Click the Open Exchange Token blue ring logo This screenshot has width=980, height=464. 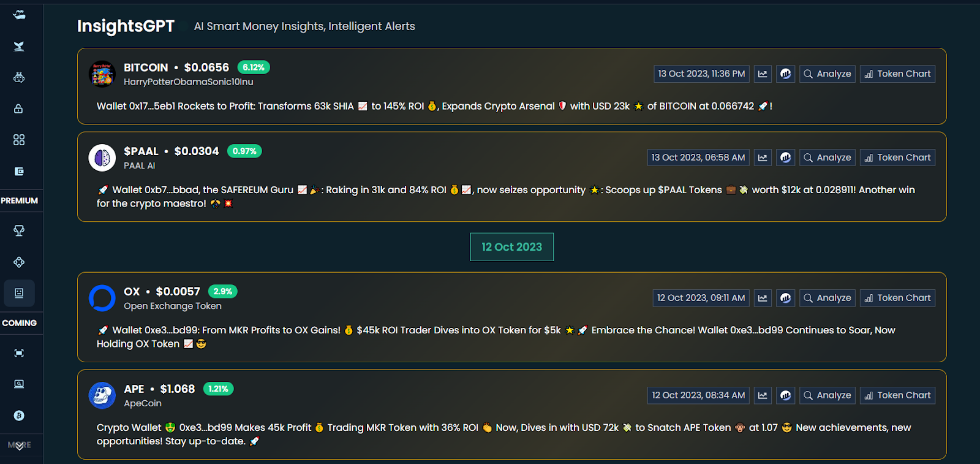point(102,299)
